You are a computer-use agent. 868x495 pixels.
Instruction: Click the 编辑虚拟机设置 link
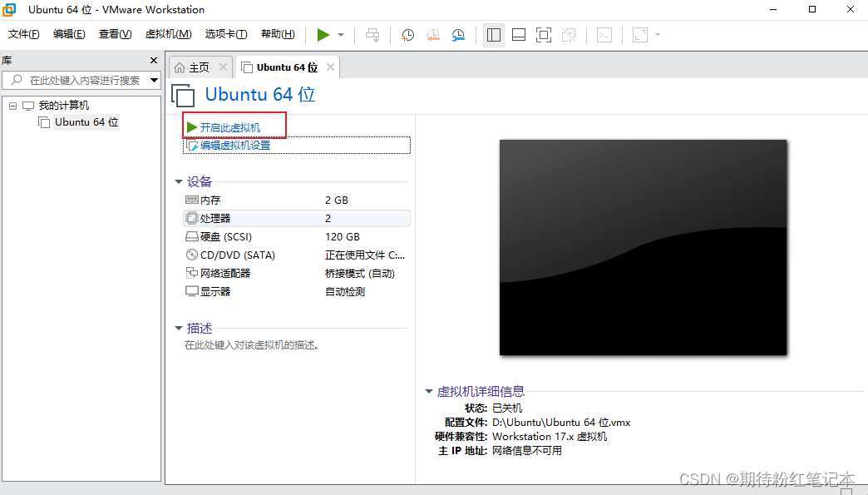coord(235,146)
